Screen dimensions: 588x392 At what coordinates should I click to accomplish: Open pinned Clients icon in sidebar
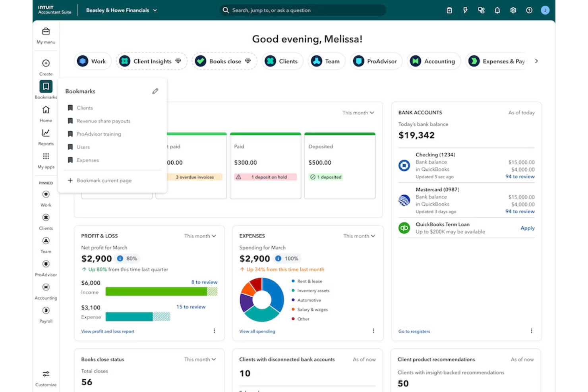[46, 217]
